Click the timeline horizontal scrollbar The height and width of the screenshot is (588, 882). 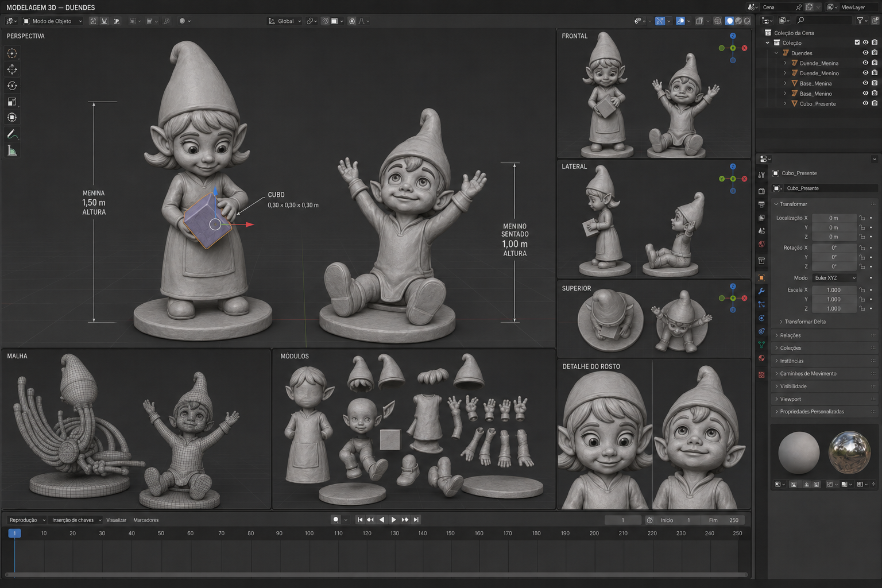point(376,574)
